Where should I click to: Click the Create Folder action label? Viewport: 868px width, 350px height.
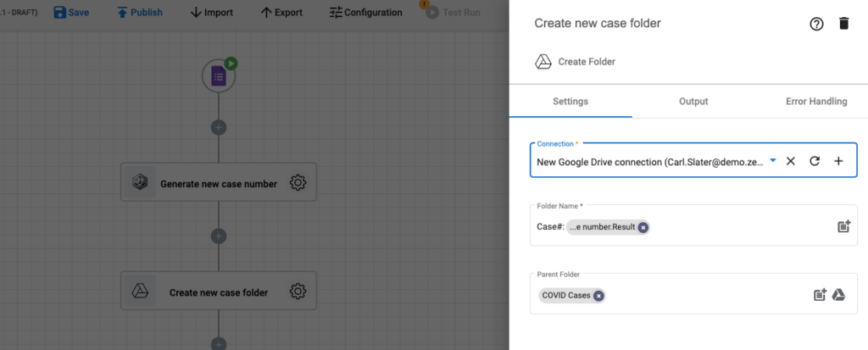pos(587,62)
